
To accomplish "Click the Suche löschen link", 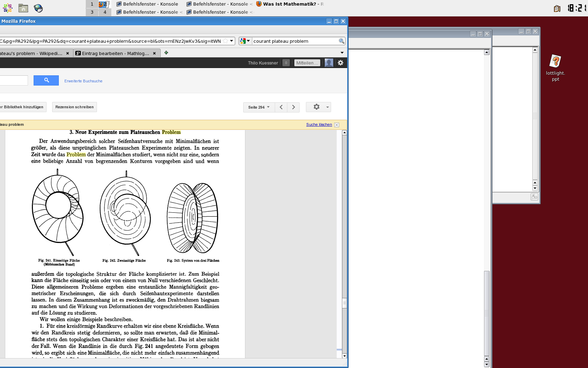I will [319, 125].
